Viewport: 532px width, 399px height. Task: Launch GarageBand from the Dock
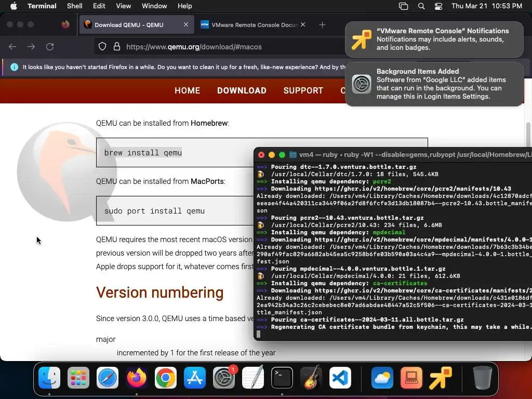coord(311,378)
